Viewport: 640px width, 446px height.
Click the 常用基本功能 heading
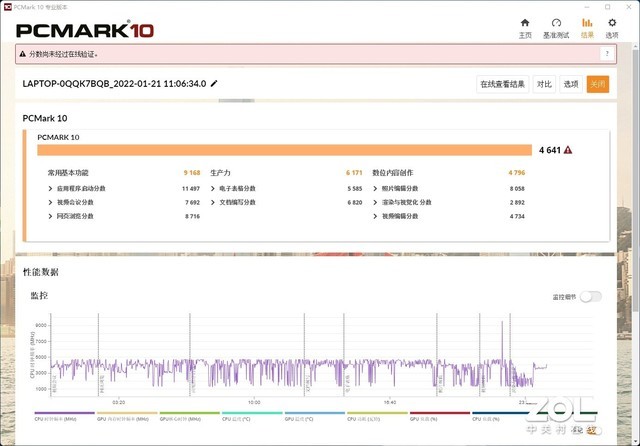(68, 173)
